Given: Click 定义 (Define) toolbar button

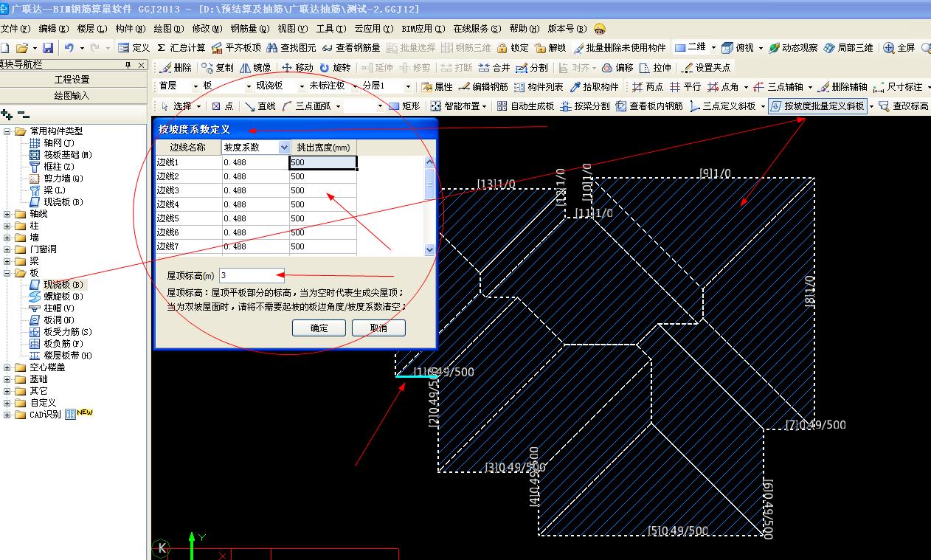Looking at the screenshot, I should pyautogui.click(x=134, y=48).
